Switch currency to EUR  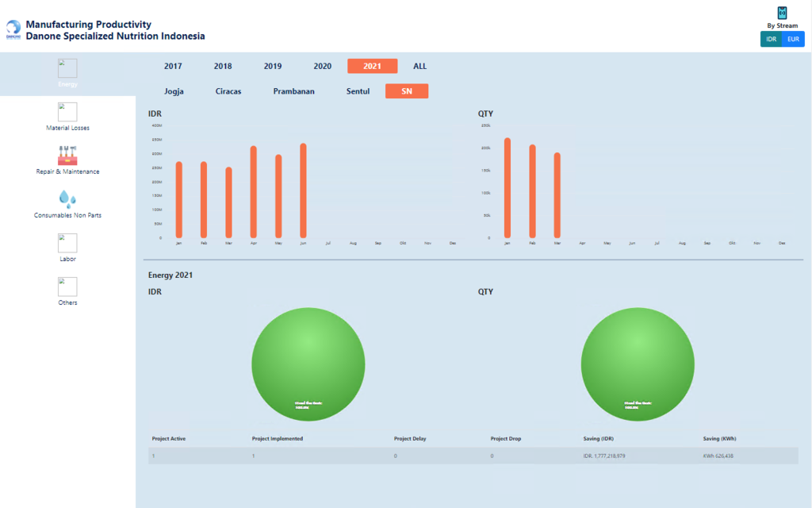[793, 39]
